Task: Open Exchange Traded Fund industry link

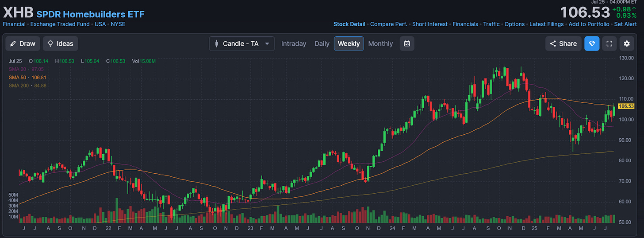Action: click(x=60, y=24)
